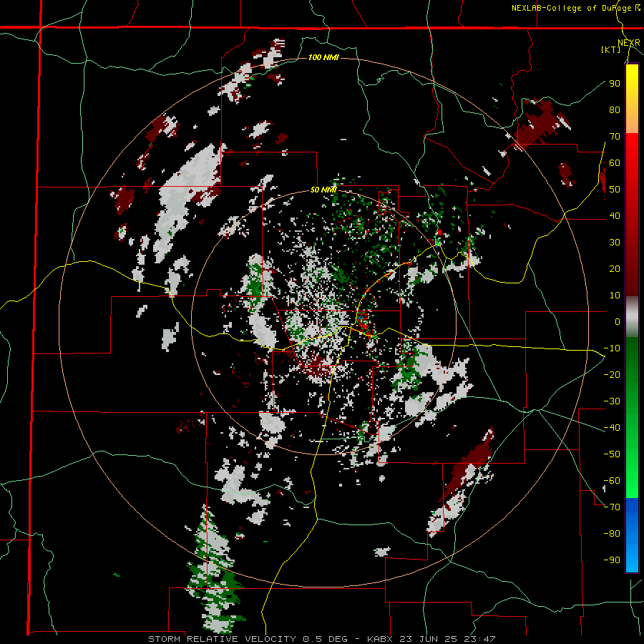Viewport: 644px width, 644px height.
Task: Select the 70 knot value on color scale
Action: (615, 137)
